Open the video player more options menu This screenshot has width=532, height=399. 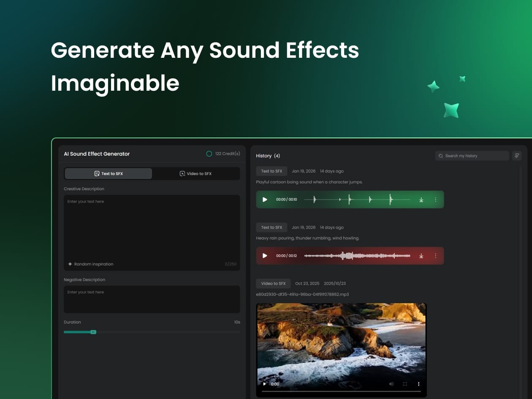pyautogui.click(x=419, y=384)
